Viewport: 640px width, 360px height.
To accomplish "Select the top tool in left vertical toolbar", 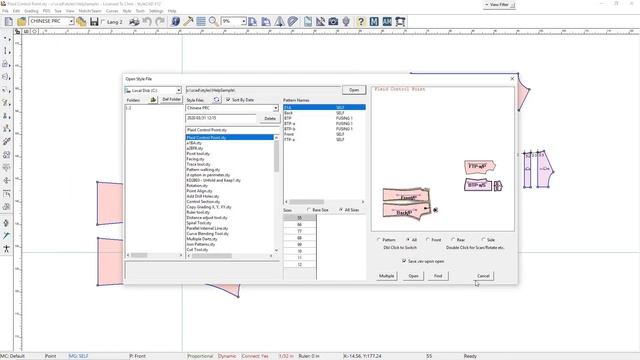I will point(7,38).
